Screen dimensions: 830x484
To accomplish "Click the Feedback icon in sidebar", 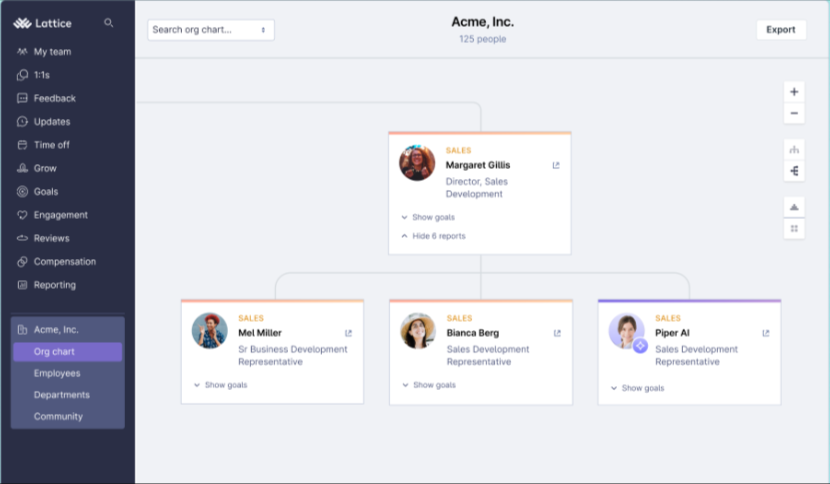I will [x=22, y=98].
